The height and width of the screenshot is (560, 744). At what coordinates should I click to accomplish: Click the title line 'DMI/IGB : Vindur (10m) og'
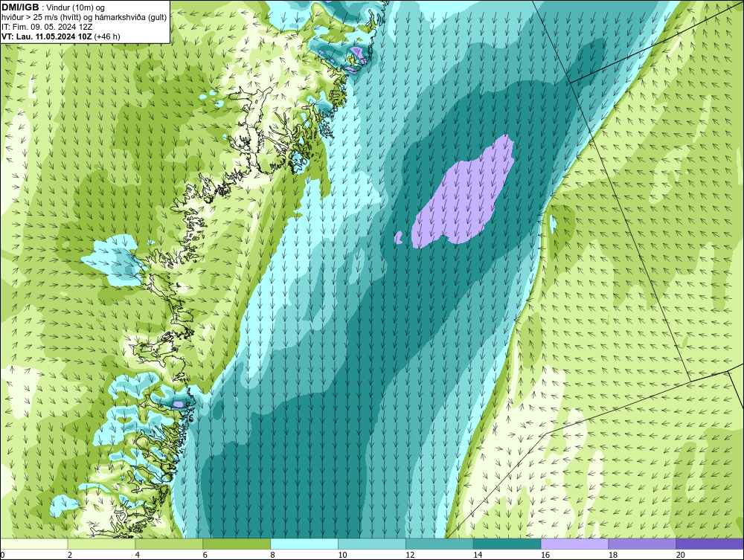coord(54,7)
